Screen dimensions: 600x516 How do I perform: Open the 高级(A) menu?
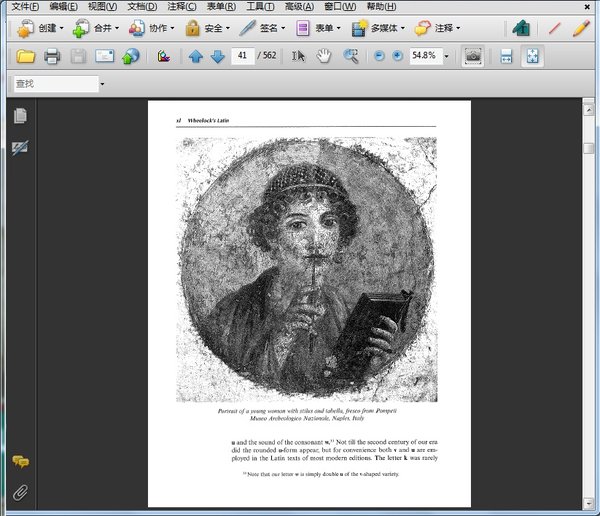click(299, 7)
